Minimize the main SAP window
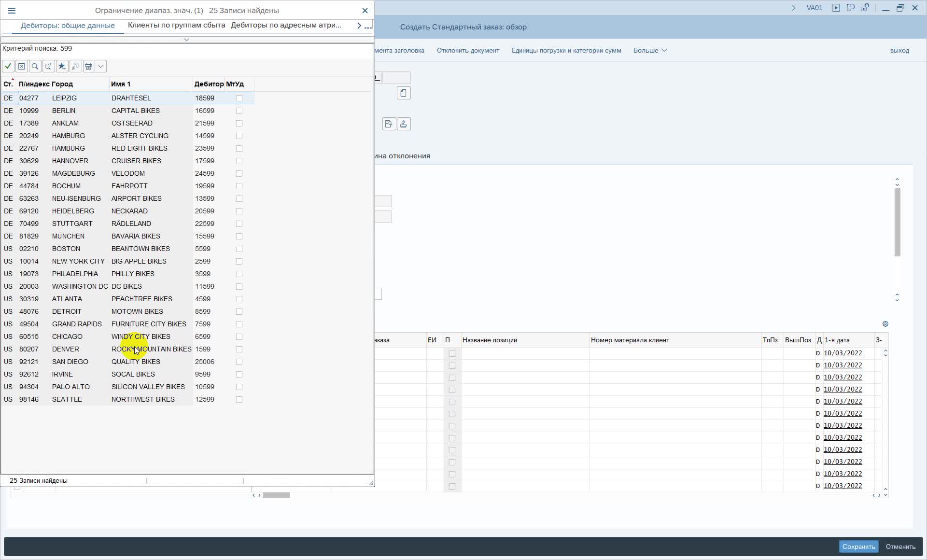The width and height of the screenshot is (927, 560). (885, 9)
